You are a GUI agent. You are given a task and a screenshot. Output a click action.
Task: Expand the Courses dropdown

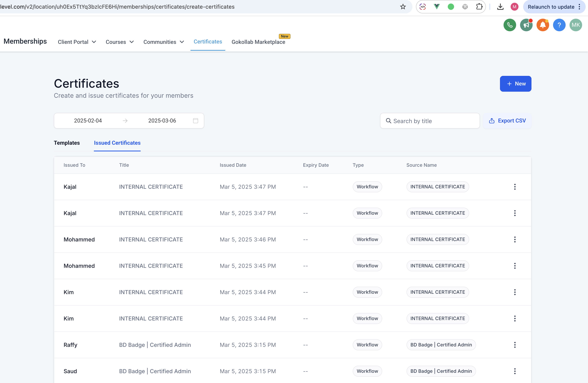click(x=120, y=42)
